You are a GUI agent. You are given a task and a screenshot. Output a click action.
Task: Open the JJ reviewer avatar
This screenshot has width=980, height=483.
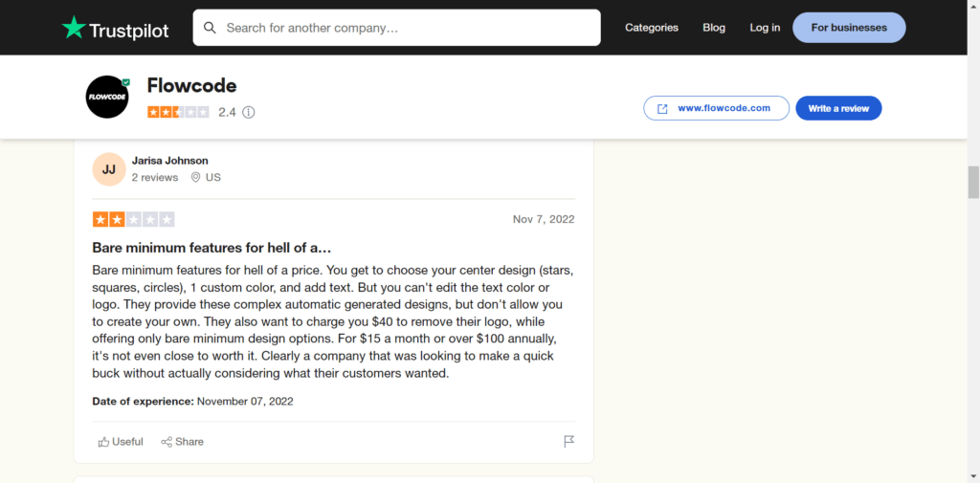[109, 169]
